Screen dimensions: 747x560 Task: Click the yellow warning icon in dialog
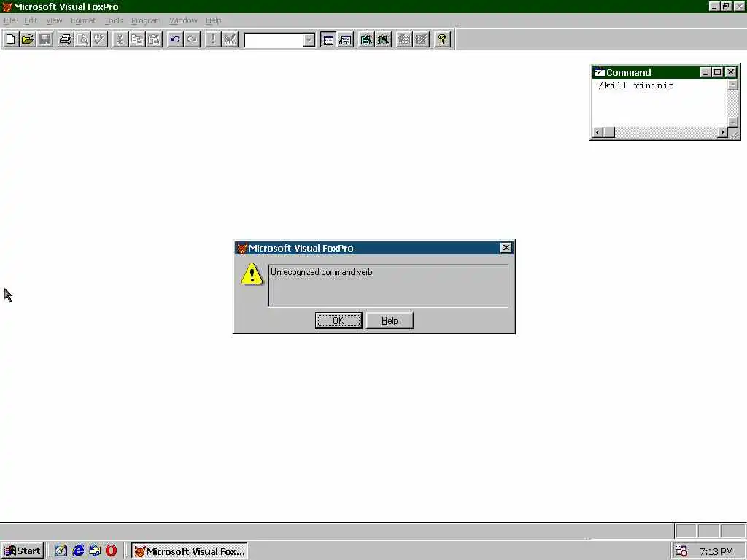pos(252,274)
